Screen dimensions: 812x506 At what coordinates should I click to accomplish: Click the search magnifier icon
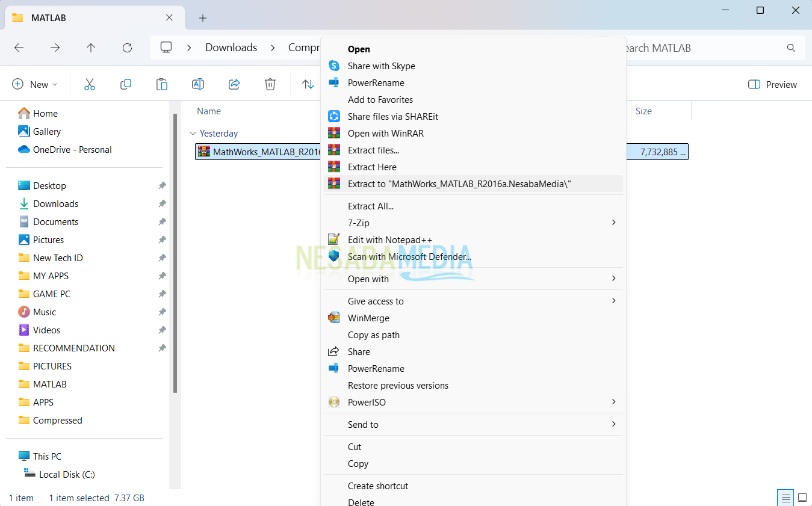(792, 48)
